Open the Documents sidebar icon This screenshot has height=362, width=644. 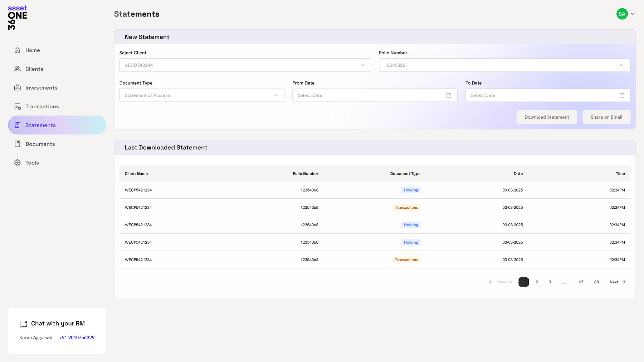17,144
